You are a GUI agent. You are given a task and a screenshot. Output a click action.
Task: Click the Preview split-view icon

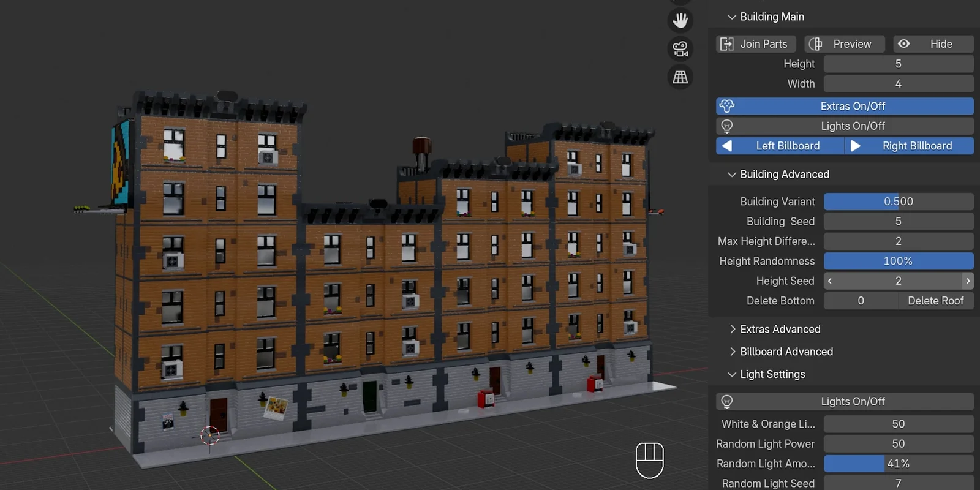click(815, 44)
